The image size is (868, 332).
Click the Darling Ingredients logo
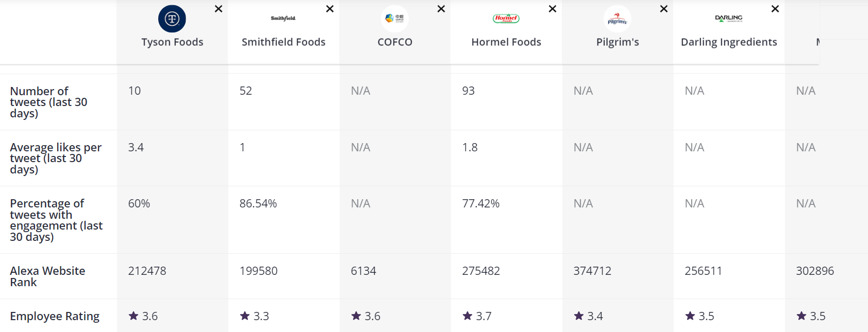click(x=729, y=19)
